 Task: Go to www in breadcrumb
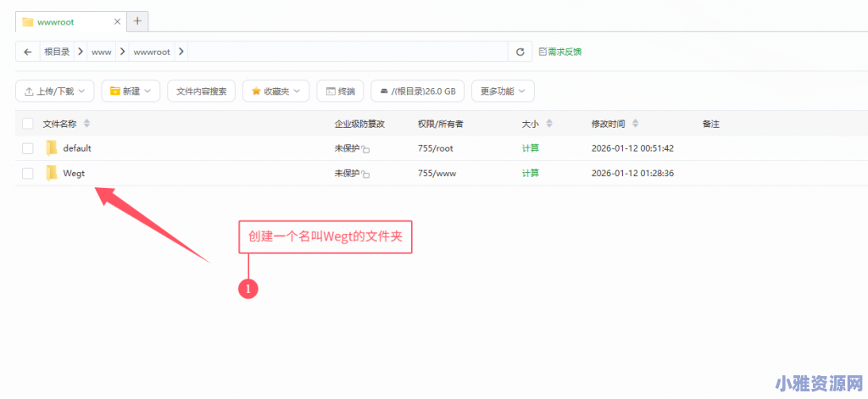click(102, 52)
